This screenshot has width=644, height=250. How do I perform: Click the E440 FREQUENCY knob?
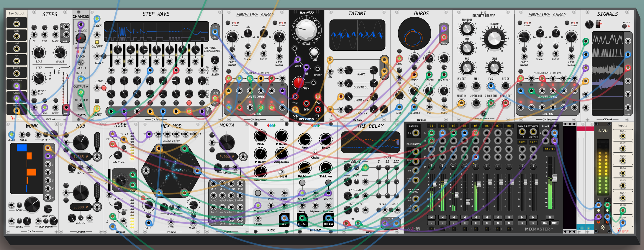click(x=494, y=39)
